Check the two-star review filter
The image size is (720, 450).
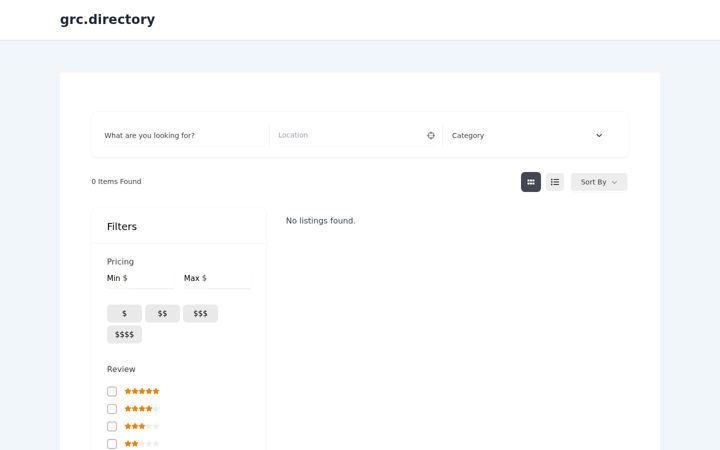point(112,444)
